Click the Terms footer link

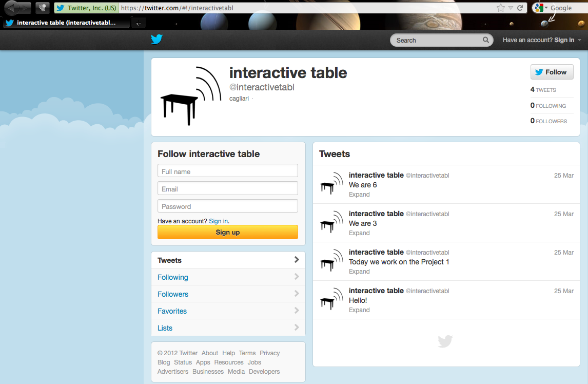(x=247, y=353)
